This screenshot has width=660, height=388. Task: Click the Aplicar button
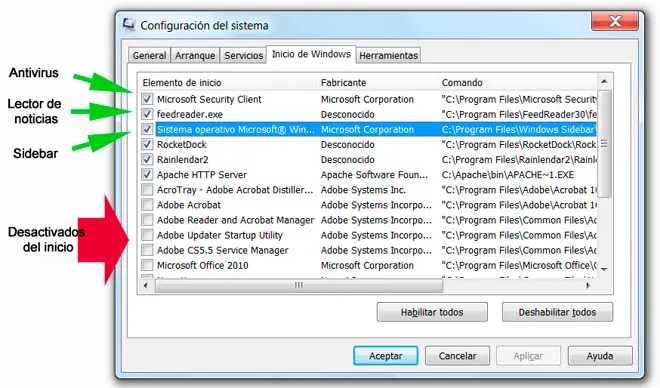(x=528, y=356)
